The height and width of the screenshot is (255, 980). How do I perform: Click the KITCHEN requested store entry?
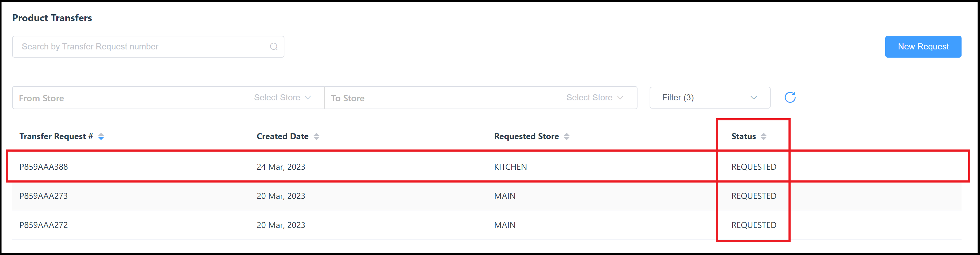[510, 166]
